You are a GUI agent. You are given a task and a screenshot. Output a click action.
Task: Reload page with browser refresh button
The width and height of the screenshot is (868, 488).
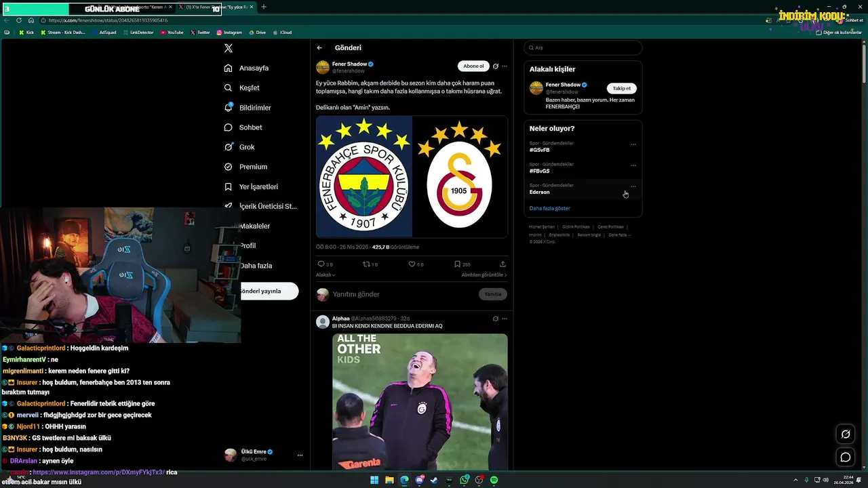19,20
